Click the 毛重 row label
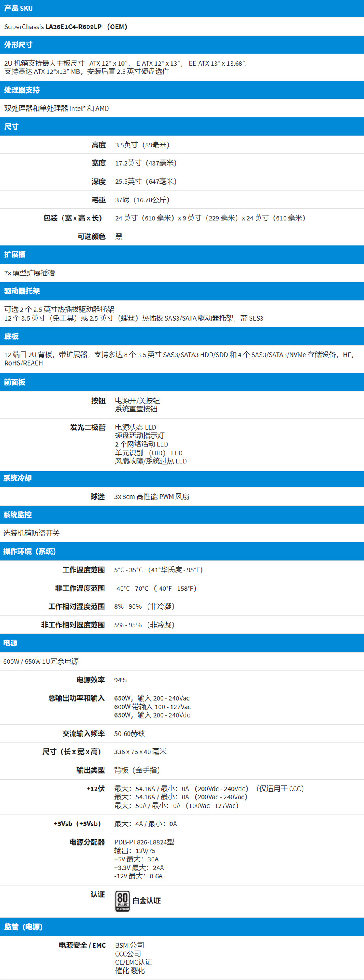The height and width of the screenshot is (980, 364). pos(99,200)
